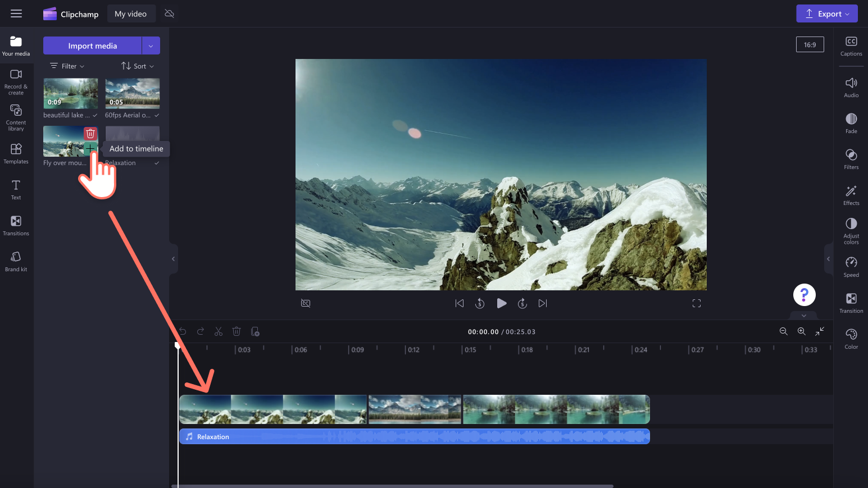The height and width of the screenshot is (488, 868).
Task: Add Fly over mountain clip to timeline
Action: point(90,148)
